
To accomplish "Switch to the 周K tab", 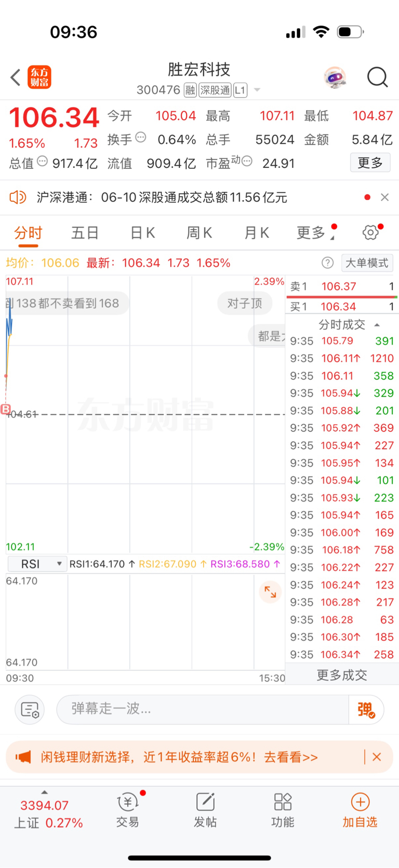I will point(199,233).
